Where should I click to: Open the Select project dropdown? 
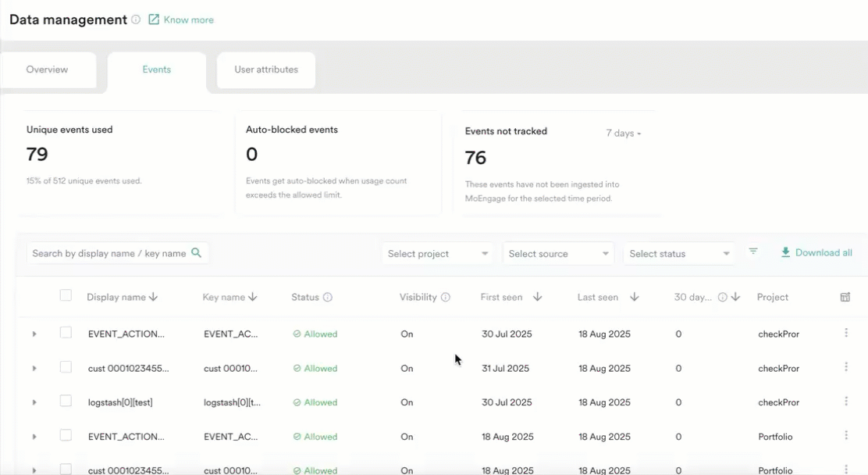pyautogui.click(x=437, y=254)
